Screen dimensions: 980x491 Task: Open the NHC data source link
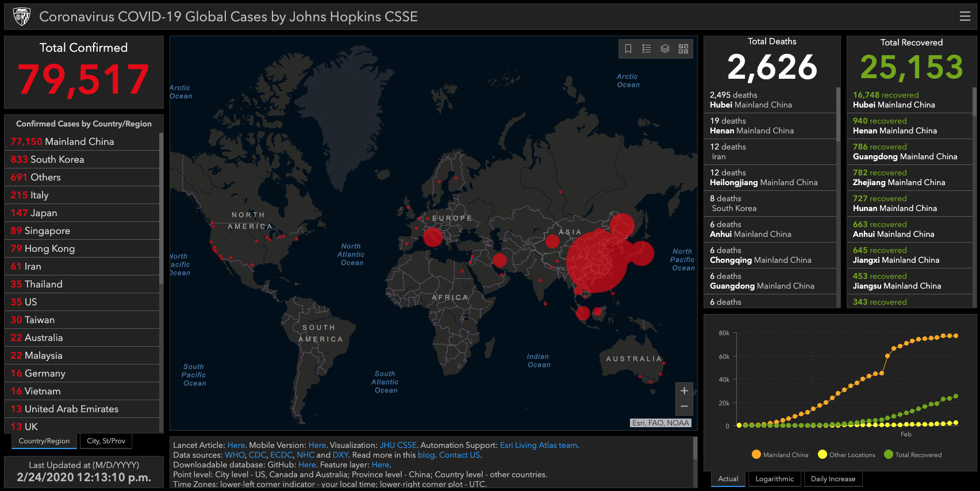pyautogui.click(x=306, y=455)
